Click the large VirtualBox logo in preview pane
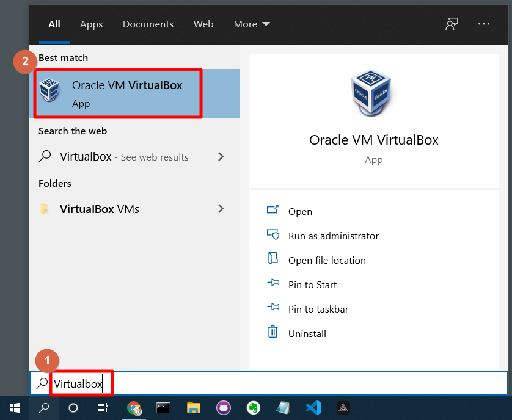 click(x=371, y=93)
